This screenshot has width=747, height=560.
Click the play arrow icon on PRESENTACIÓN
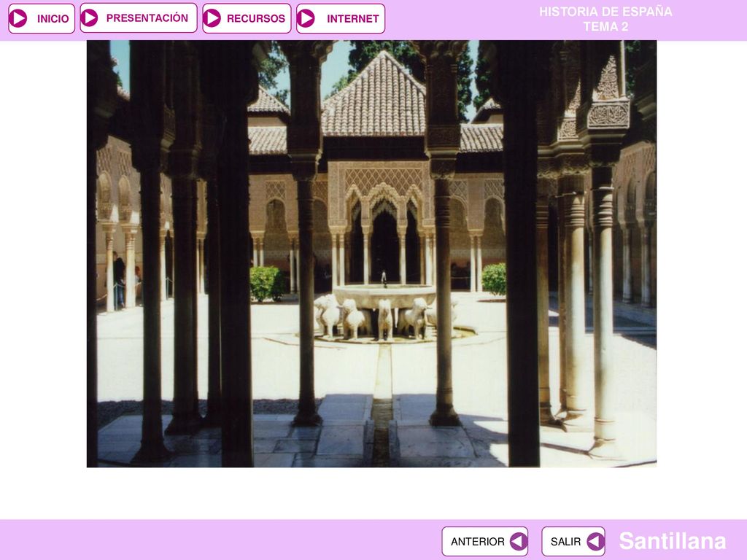tap(89, 18)
